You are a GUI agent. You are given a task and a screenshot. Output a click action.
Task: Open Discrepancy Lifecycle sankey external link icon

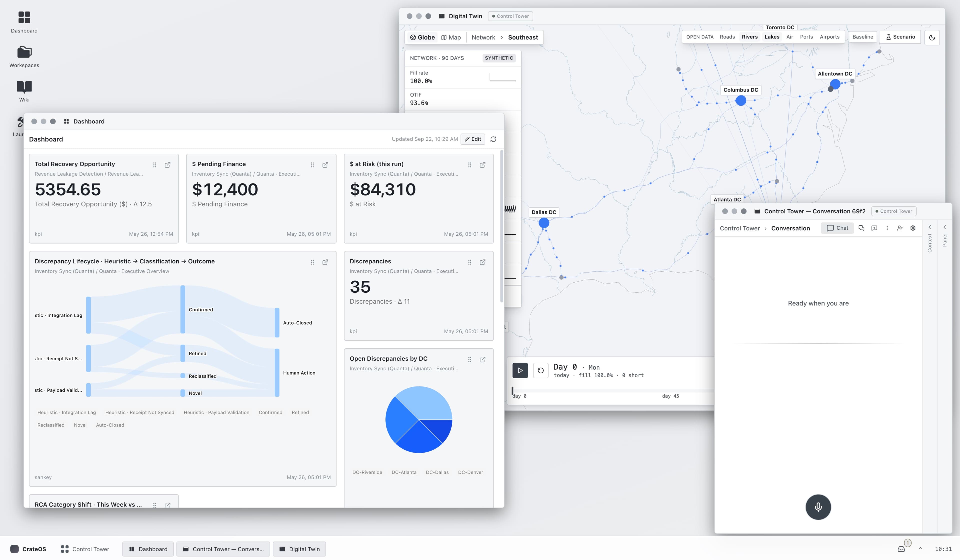pyautogui.click(x=325, y=262)
